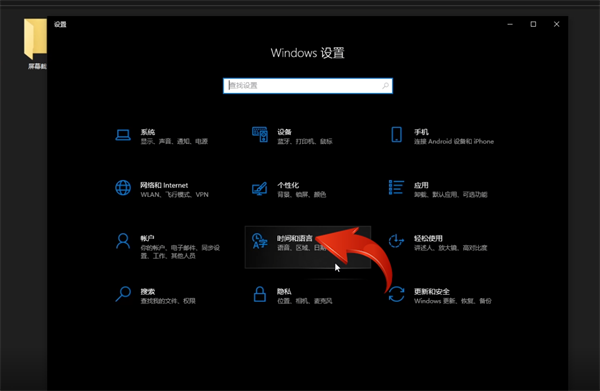
Task: Click the 隐私 title text
Action: 284,292
